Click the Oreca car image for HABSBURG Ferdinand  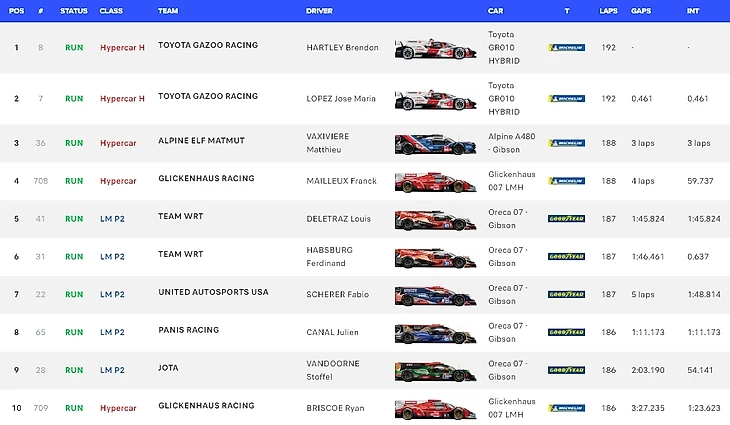click(x=435, y=257)
